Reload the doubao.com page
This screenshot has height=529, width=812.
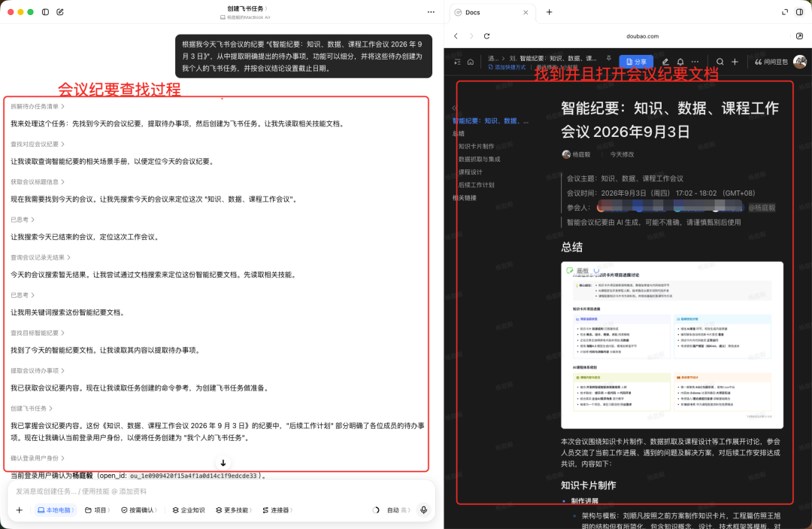(x=486, y=36)
